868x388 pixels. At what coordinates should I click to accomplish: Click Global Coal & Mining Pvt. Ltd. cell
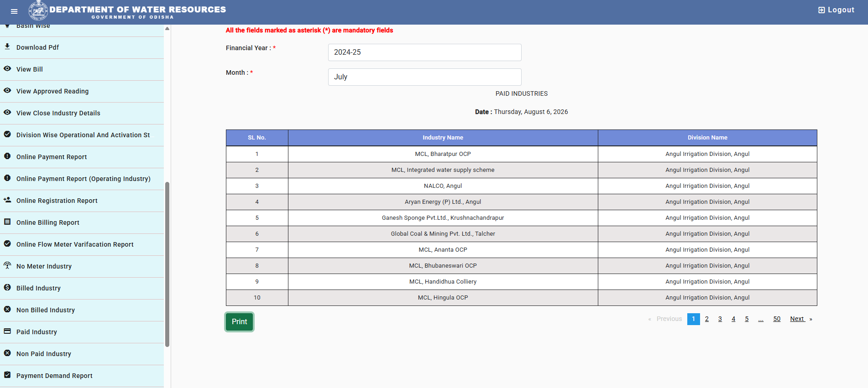(x=443, y=234)
